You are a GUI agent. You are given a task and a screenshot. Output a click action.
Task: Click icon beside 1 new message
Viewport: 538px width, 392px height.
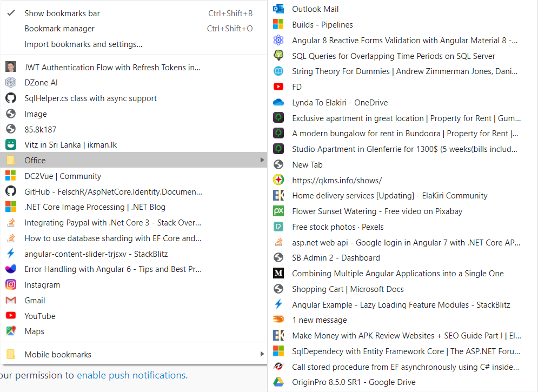tap(278, 320)
